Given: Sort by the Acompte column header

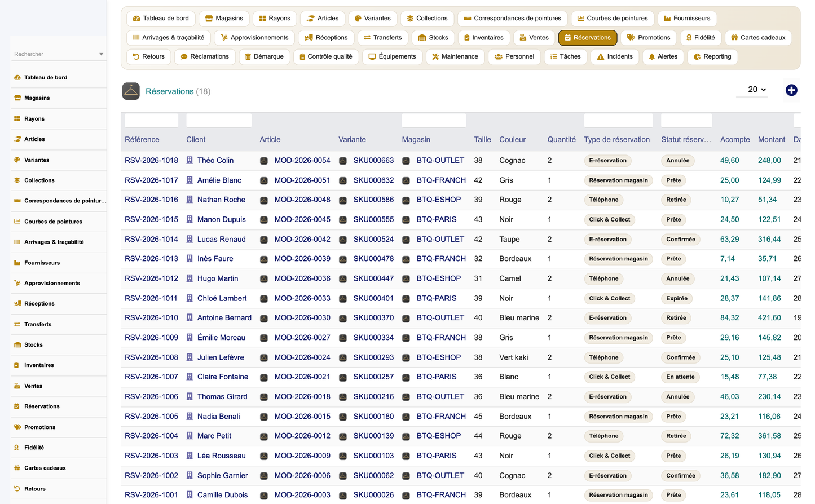Looking at the screenshot, I should 735,140.
